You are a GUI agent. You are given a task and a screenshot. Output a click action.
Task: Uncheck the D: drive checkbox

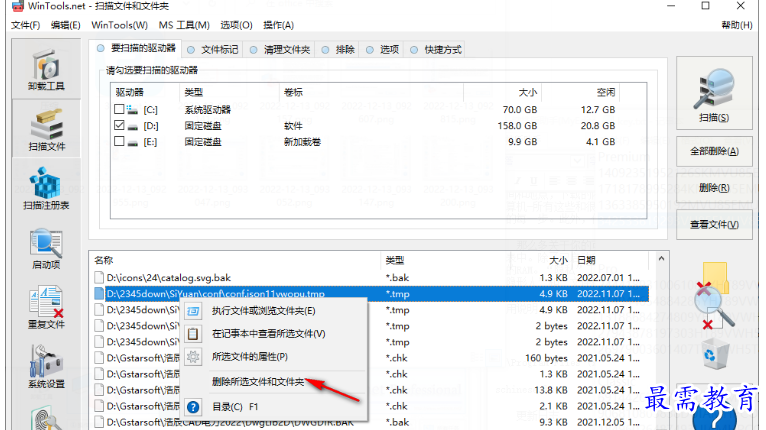(x=119, y=125)
